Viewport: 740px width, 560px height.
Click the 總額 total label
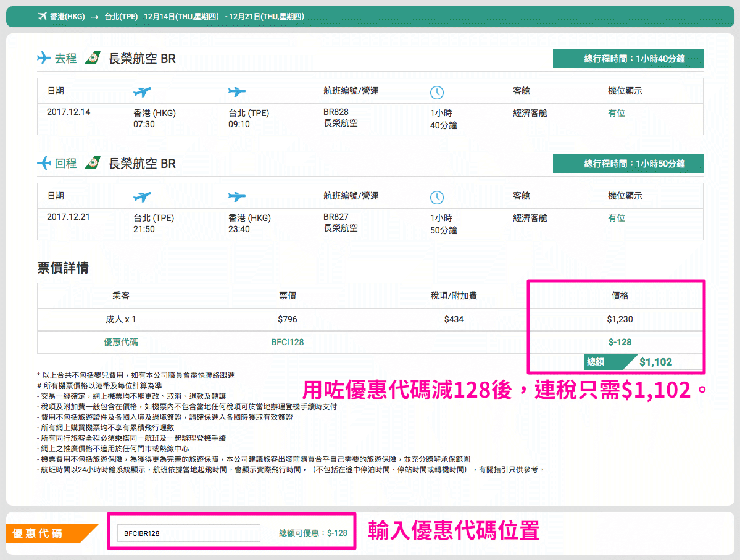tap(596, 362)
